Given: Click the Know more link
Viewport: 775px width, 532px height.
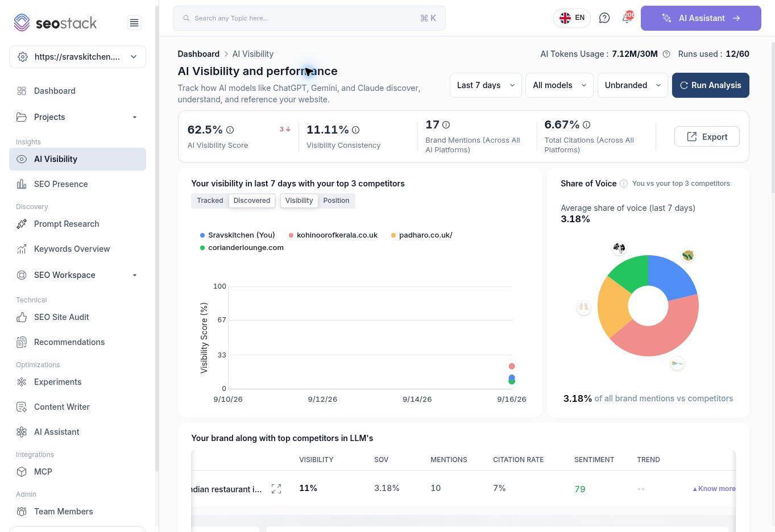Looking at the screenshot, I should pos(714,489).
